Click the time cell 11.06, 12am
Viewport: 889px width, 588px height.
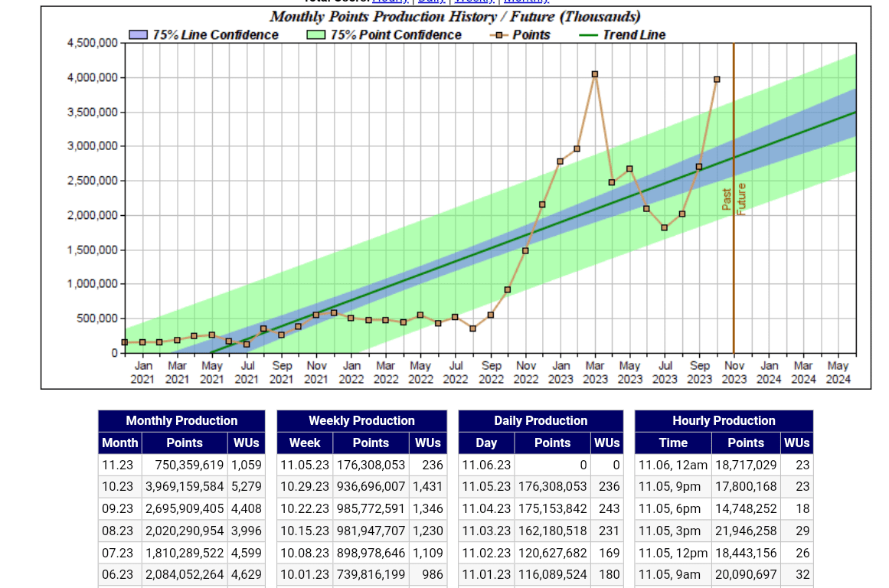673,465
